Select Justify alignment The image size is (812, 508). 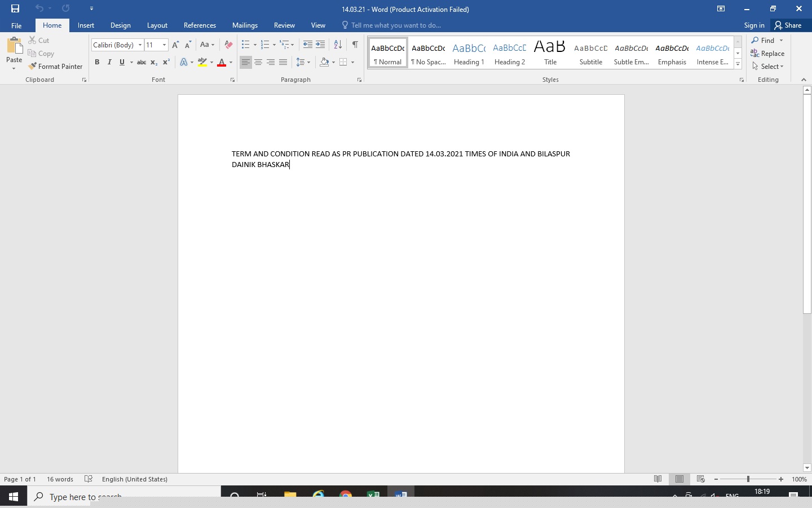[x=283, y=62]
